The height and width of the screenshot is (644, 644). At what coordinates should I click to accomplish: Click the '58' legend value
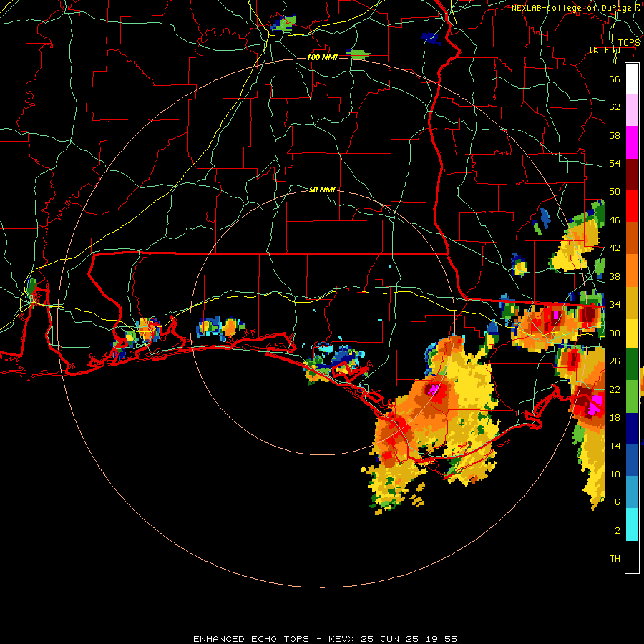point(615,135)
